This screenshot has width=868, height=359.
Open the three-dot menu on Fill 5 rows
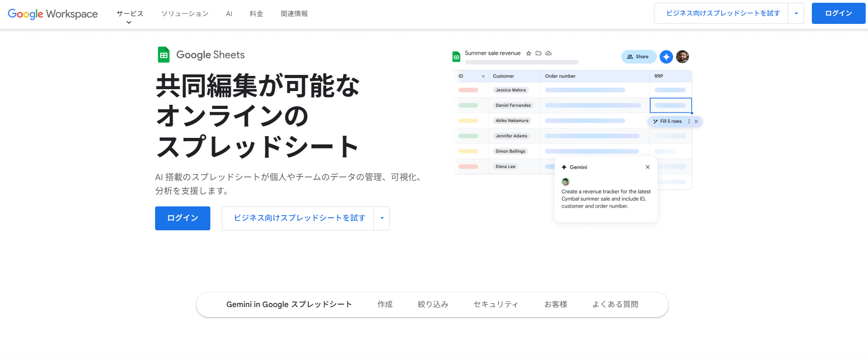pos(689,121)
